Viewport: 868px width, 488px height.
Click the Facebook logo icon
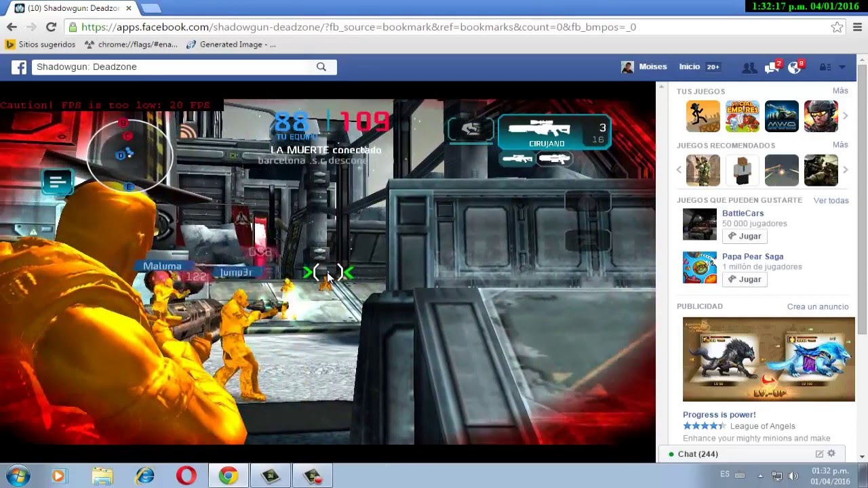[18, 67]
